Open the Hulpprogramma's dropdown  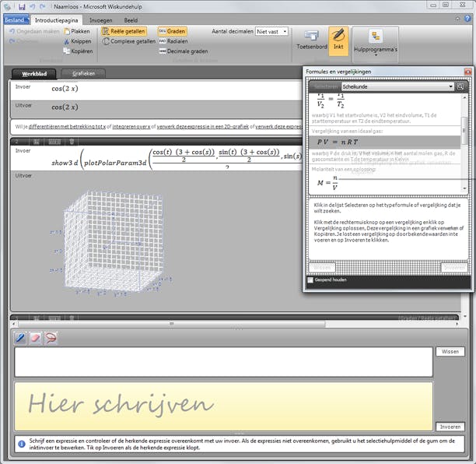[x=376, y=44]
